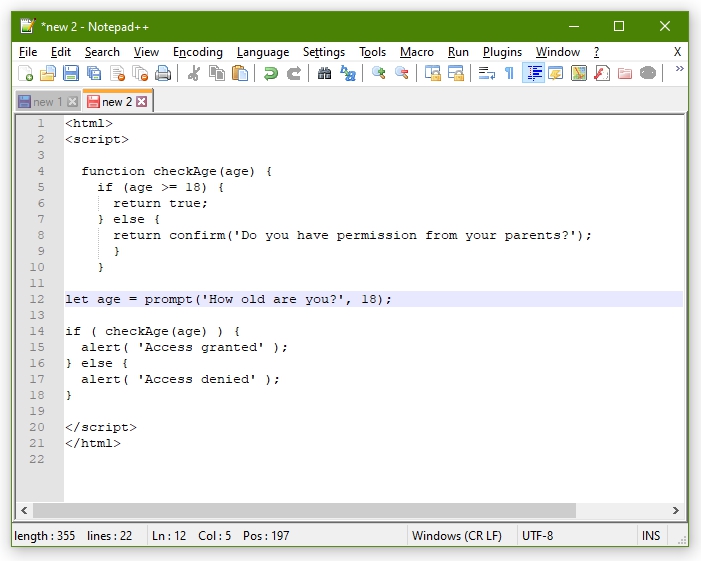Zoom out with the magnifier minus icon
This screenshot has height=561, width=701.
click(402, 73)
